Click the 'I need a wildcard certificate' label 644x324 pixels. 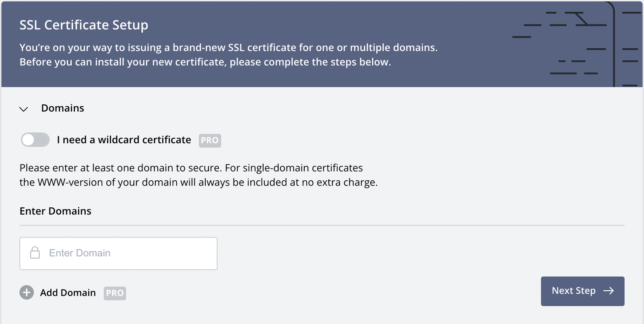click(124, 140)
